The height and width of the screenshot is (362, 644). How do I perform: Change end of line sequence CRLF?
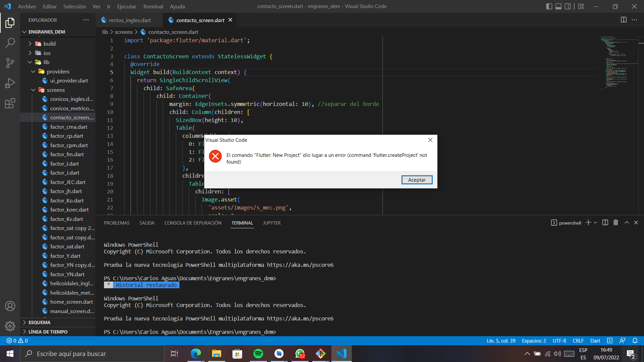coord(578,341)
